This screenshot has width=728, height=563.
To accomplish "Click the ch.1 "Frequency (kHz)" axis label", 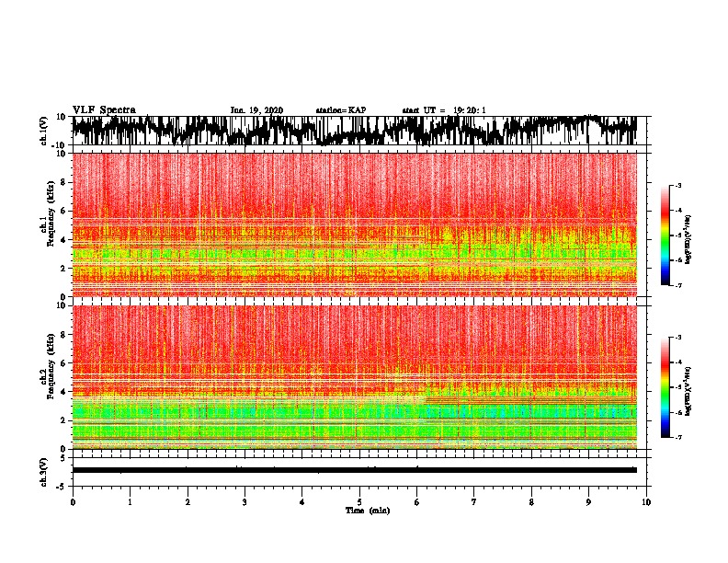I will pyautogui.click(x=51, y=213).
